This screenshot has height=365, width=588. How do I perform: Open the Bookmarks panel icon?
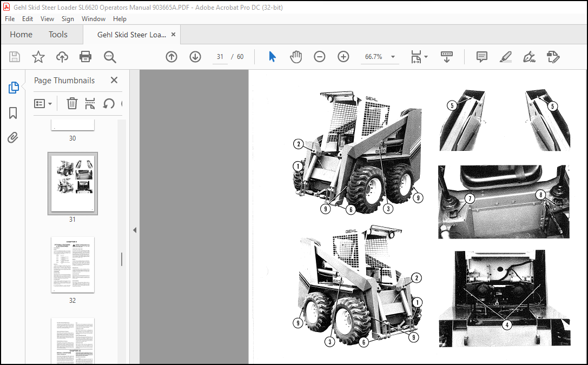click(13, 113)
